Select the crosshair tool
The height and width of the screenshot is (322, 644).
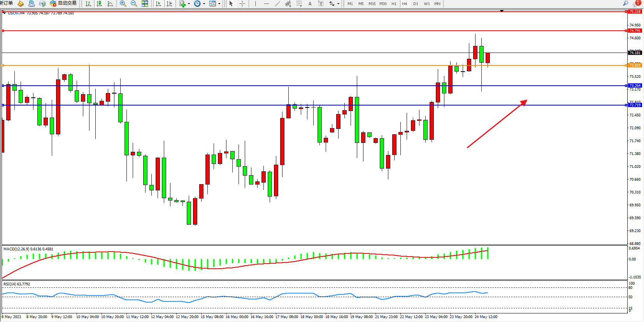click(x=242, y=4)
